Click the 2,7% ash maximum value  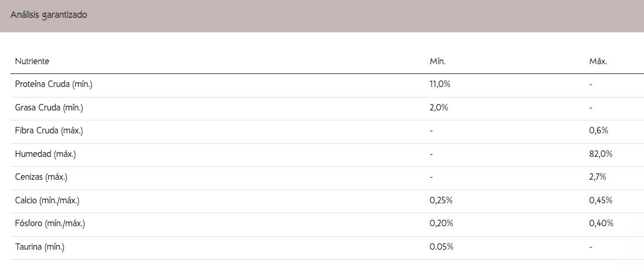point(598,177)
